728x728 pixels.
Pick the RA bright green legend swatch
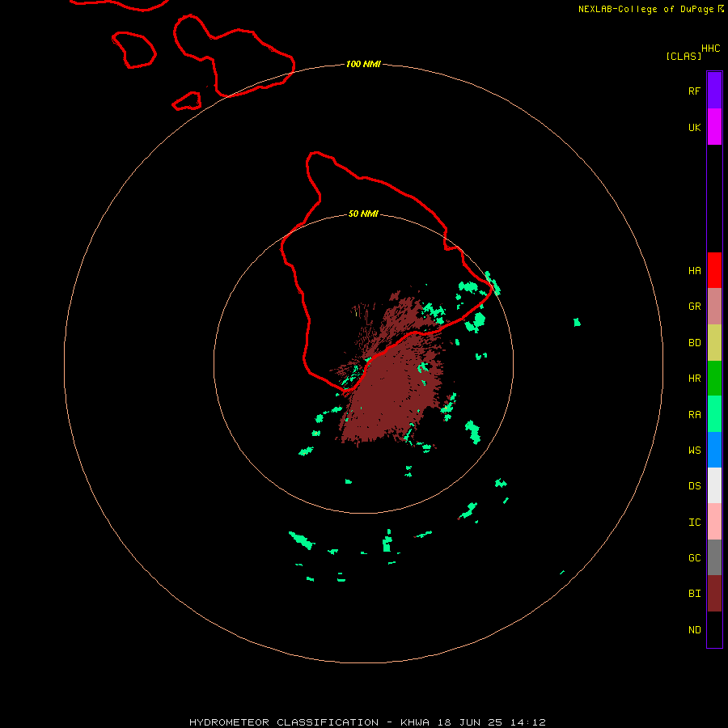click(x=714, y=414)
